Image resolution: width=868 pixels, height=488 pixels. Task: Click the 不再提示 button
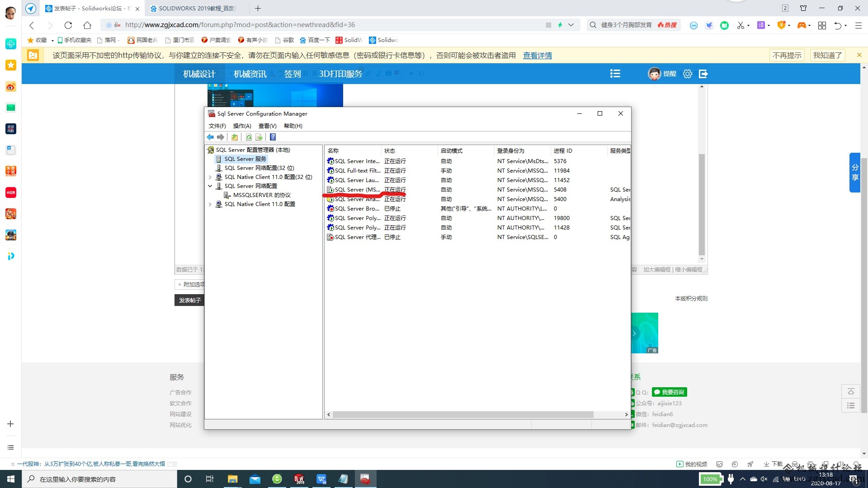point(787,56)
